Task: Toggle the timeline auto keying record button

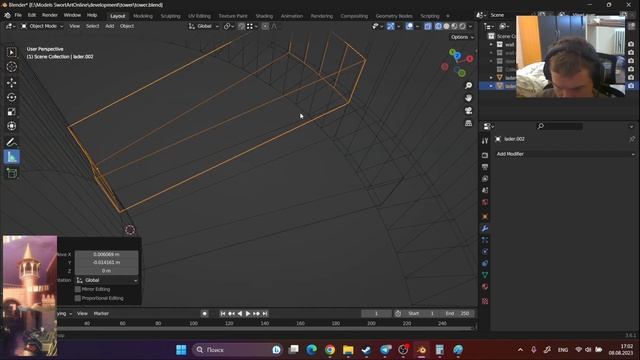Action: (204, 313)
